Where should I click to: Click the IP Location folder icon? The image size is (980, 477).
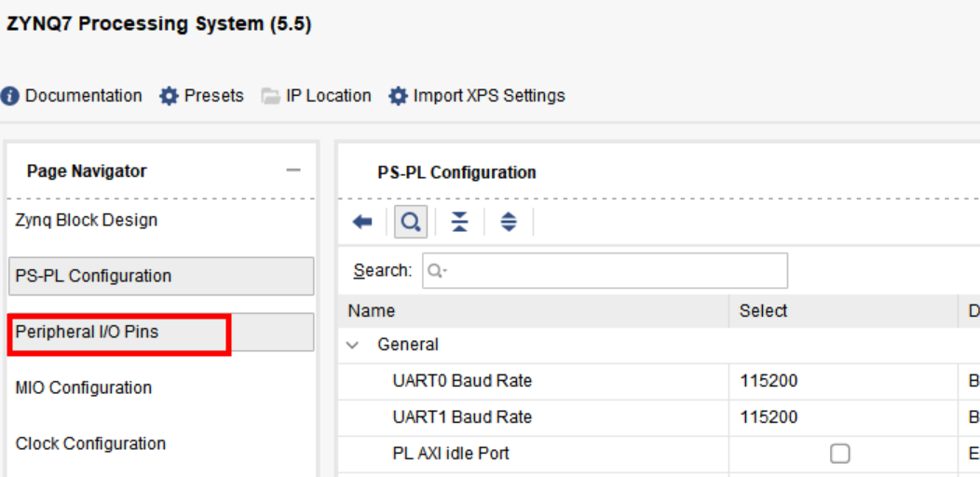coord(271,96)
